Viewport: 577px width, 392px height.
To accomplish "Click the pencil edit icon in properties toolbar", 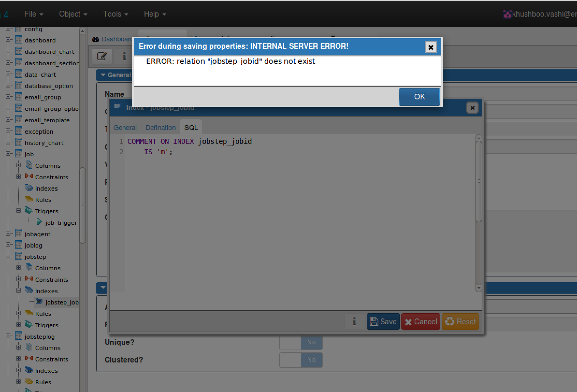I will [x=102, y=56].
